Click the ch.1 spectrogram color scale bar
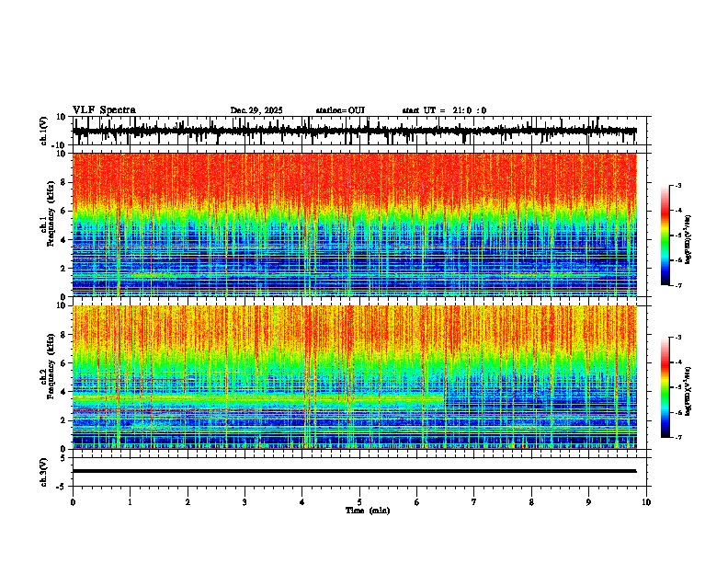Image resolution: width=728 pixels, height=563 pixels. click(x=665, y=236)
